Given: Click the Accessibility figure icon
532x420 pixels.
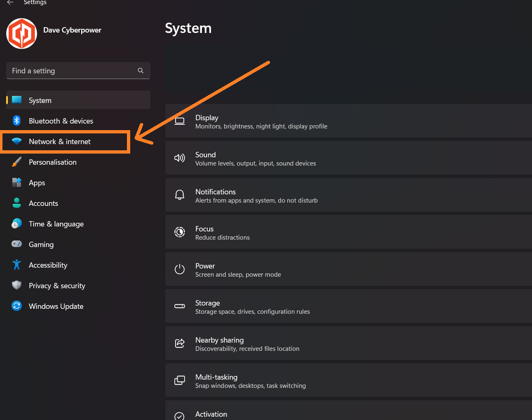Looking at the screenshot, I should 16,265.
